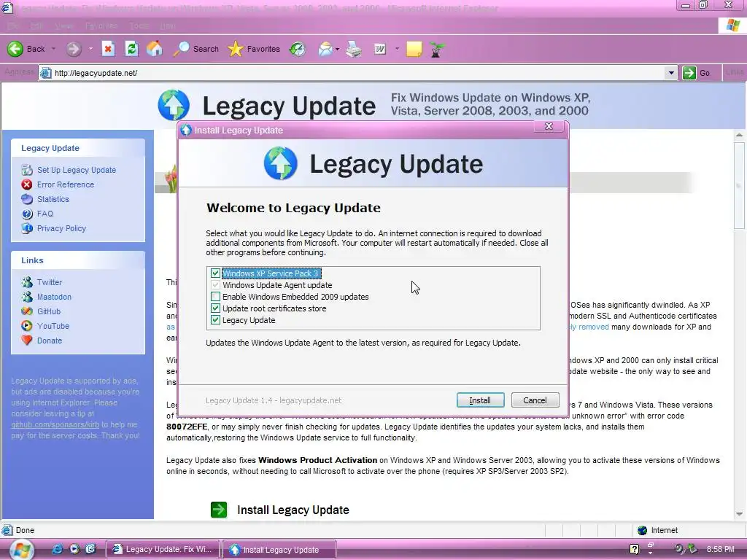
Task: Open the Search magnifier toolbar button
Action: click(196, 49)
